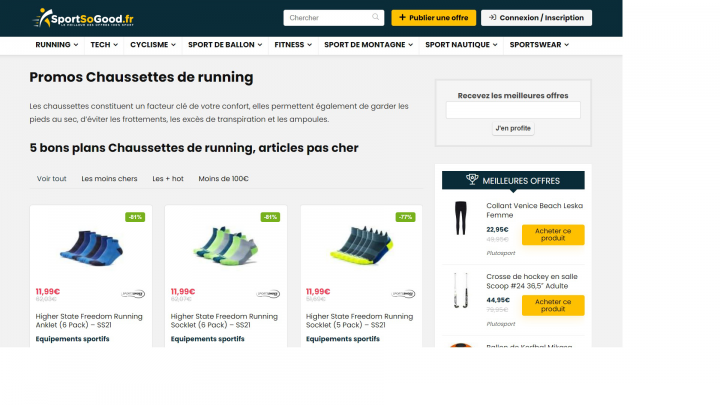
Task: Open the Collant Venice Beach Leska thumbnail
Action: pos(461,218)
